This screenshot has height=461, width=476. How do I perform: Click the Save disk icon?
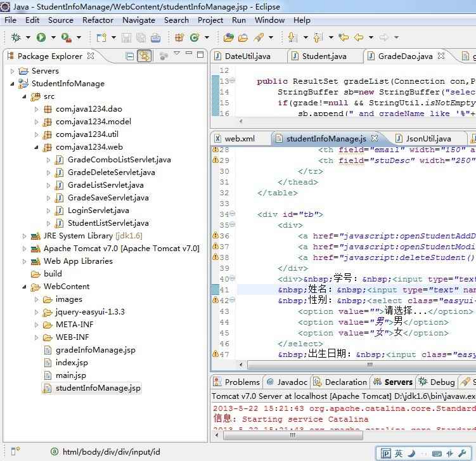126,37
